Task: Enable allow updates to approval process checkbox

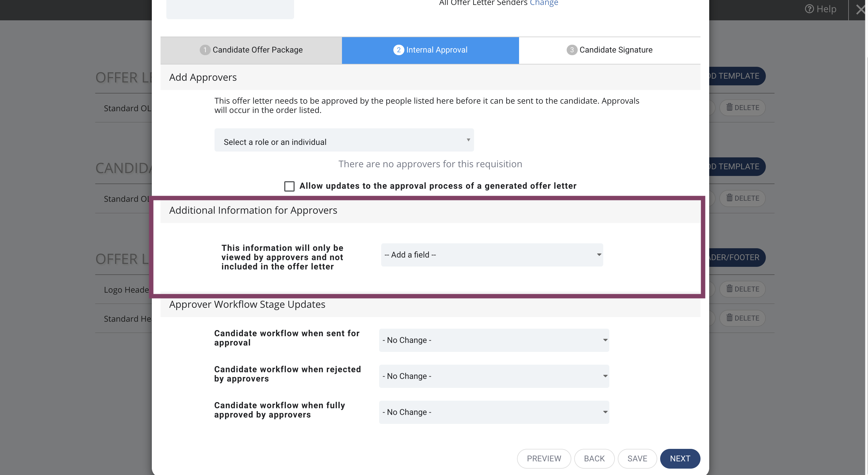Action: click(289, 186)
